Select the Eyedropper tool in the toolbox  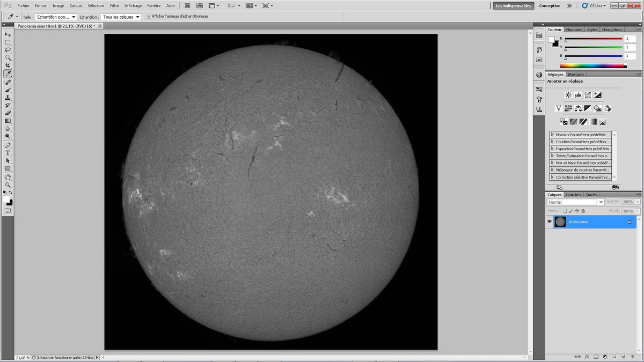8,73
